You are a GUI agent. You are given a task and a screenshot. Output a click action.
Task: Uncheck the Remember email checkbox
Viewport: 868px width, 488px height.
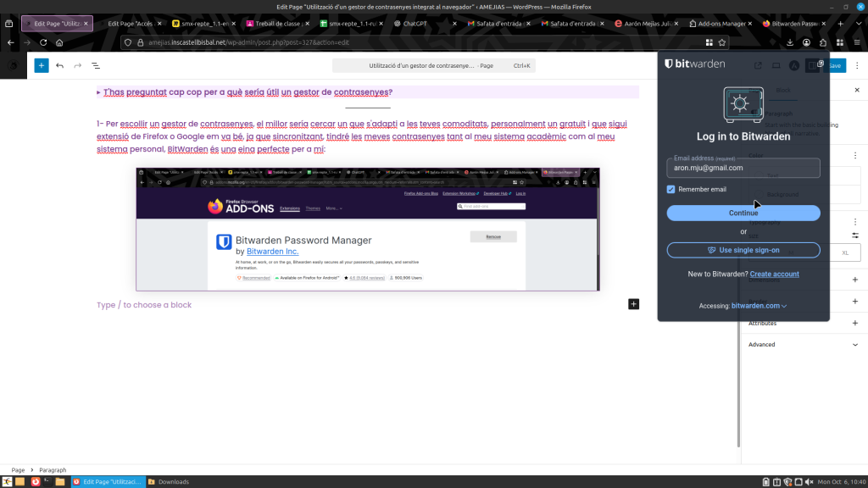(671, 189)
